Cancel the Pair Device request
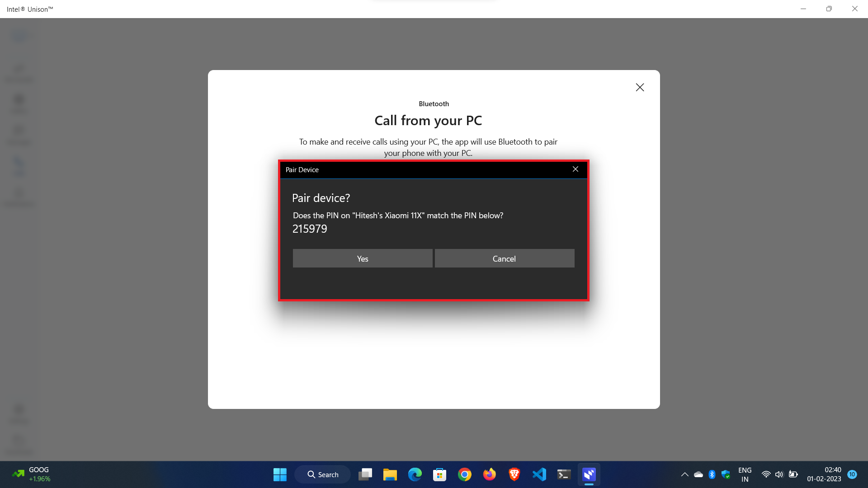 tap(505, 258)
